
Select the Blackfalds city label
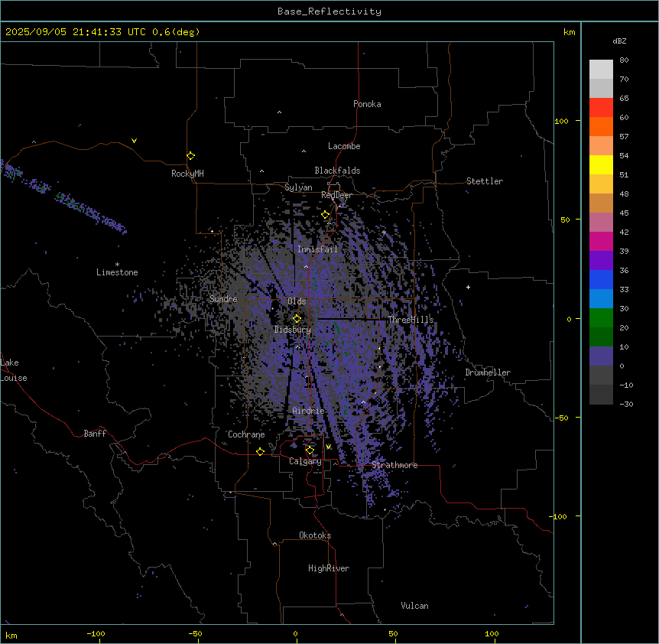point(337,171)
